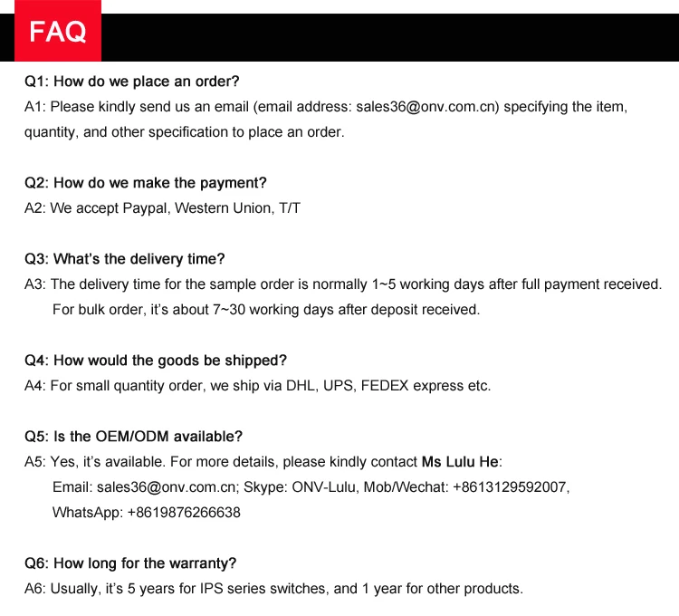The width and height of the screenshot is (679, 616).
Task: Click the Mob/Wechat number +8613129592007
Action: point(509,486)
